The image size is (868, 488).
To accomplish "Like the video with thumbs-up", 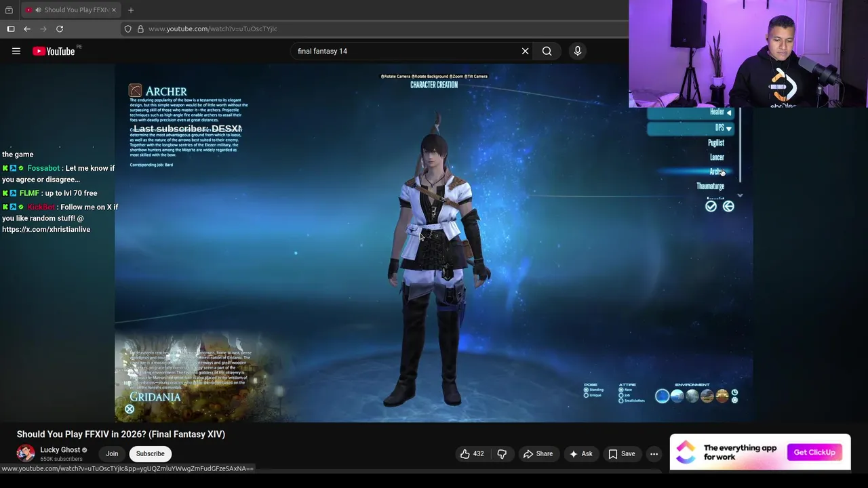I will tap(472, 453).
